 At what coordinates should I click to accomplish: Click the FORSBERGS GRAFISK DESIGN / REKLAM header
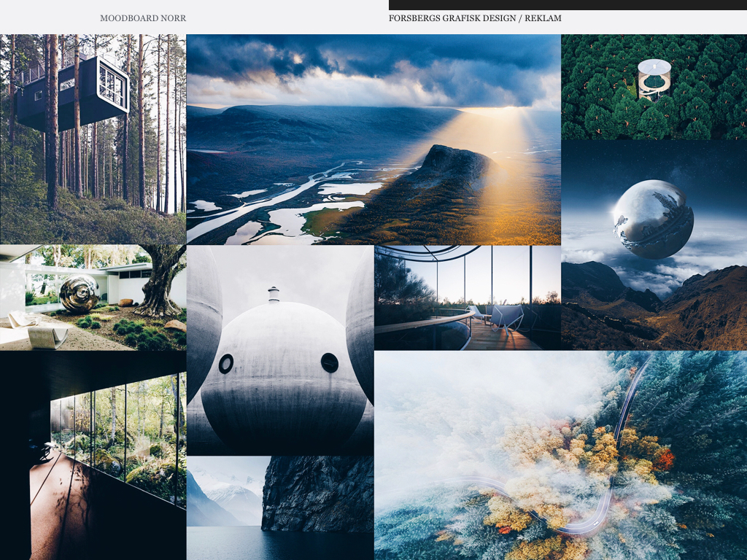(x=475, y=18)
